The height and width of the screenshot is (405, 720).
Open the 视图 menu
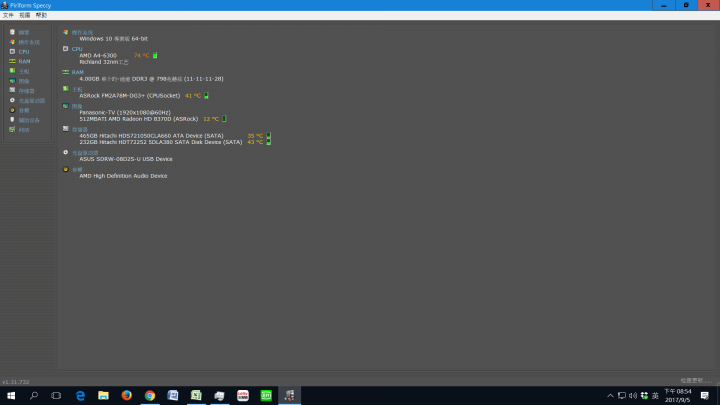point(25,15)
